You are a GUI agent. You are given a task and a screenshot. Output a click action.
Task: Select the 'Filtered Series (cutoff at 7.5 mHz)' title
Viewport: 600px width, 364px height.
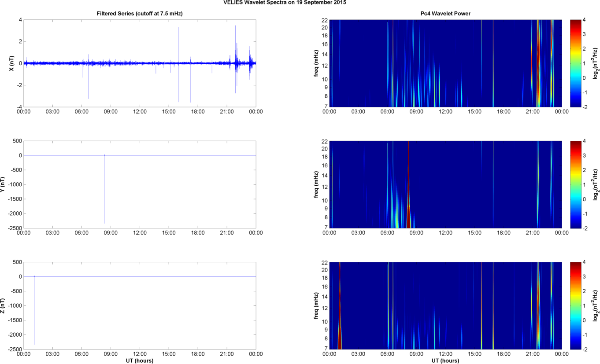(x=140, y=14)
